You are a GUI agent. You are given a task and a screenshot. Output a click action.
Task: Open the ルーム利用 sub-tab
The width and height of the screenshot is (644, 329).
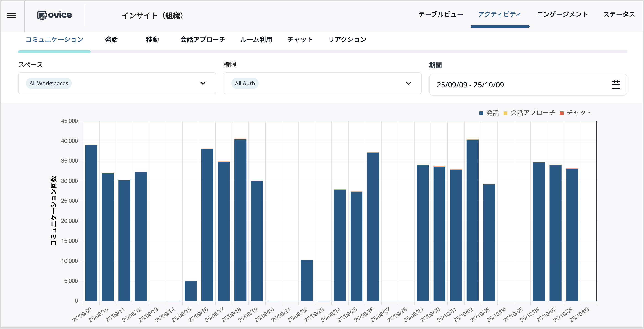256,39
